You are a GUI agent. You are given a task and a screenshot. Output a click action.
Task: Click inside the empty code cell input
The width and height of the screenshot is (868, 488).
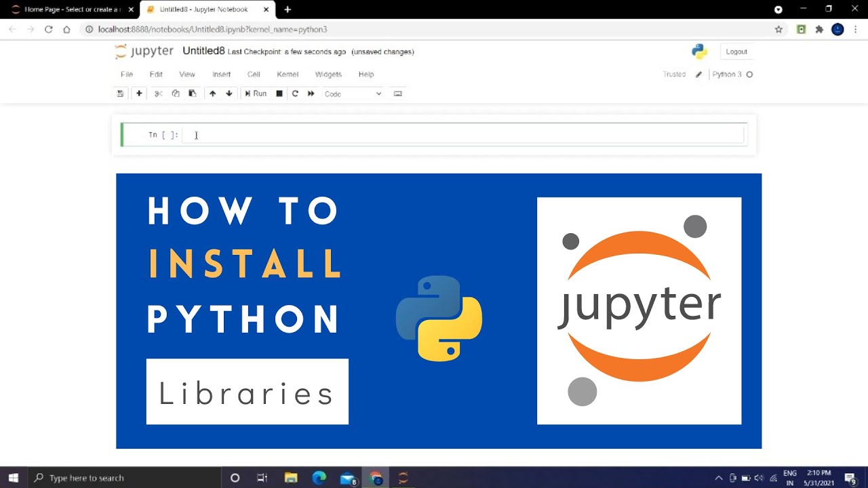click(x=463, y=134)
